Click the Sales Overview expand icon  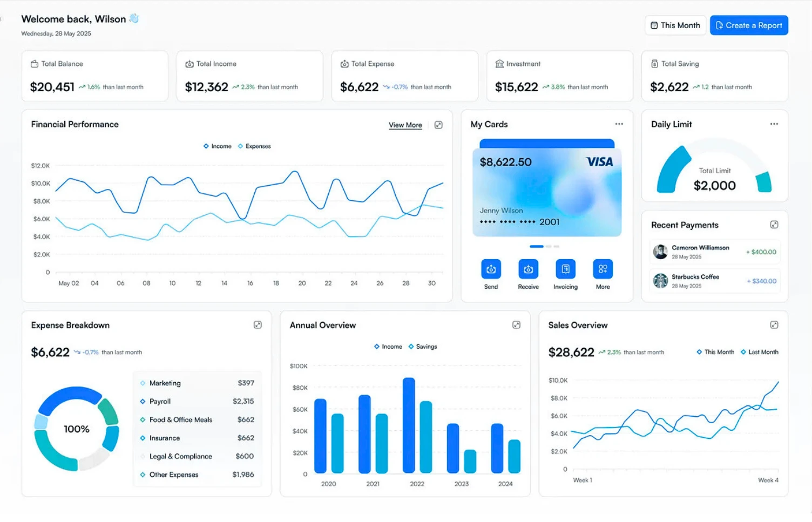774,324
